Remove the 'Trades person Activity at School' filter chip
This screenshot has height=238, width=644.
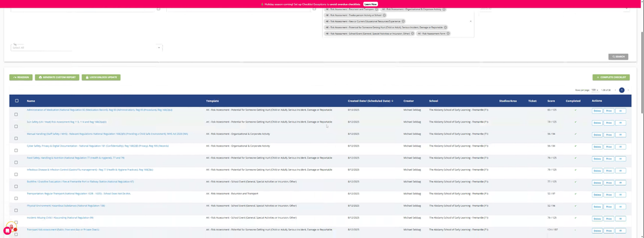[384, 15]
